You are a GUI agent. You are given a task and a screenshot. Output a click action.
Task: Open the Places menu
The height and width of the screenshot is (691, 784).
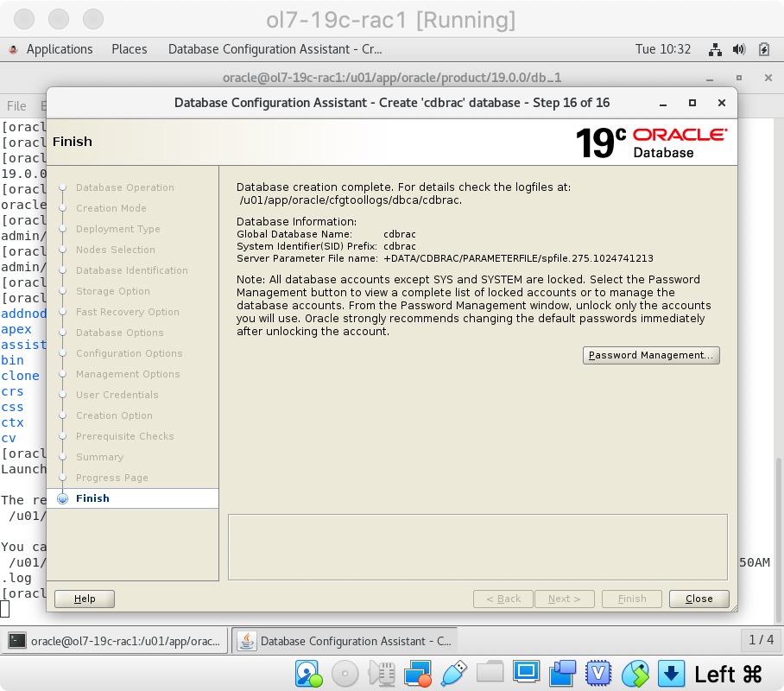coord(130,49)
